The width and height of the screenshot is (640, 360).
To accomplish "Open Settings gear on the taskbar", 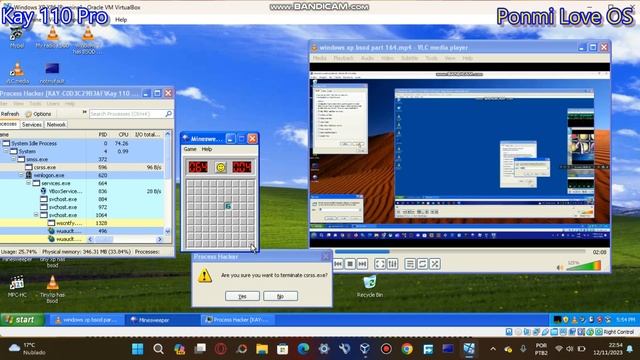I will pyautogui.click(x=324, y=349).
